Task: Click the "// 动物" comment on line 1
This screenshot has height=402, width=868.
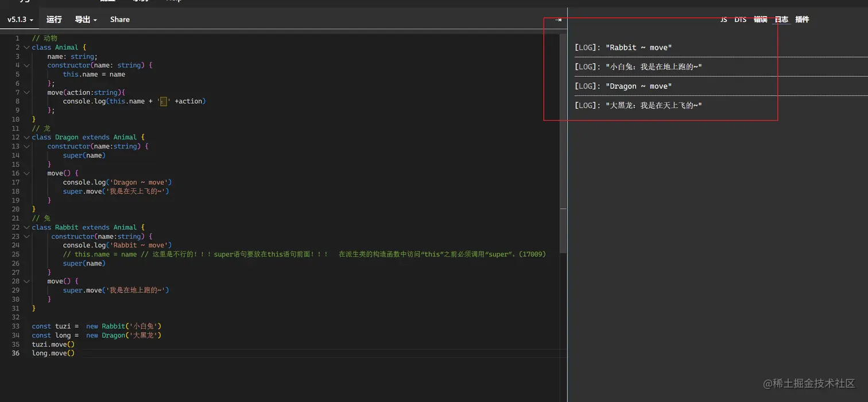Action: [x=45, y=38]
